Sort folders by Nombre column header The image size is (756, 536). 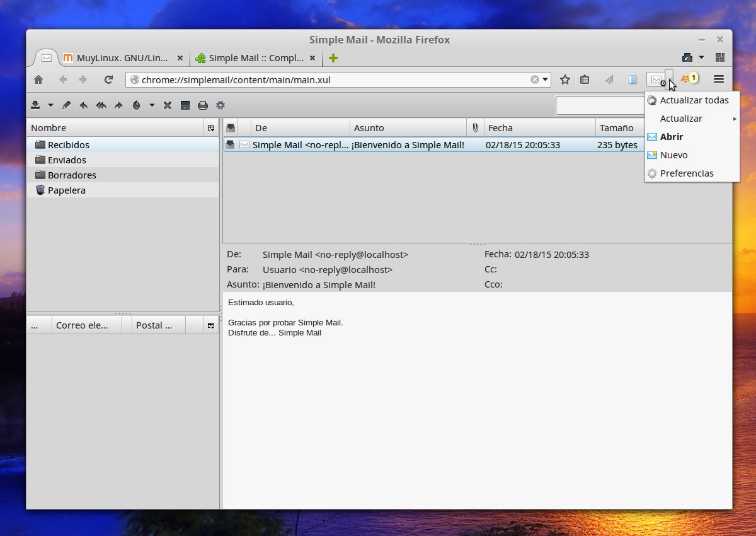115,128
